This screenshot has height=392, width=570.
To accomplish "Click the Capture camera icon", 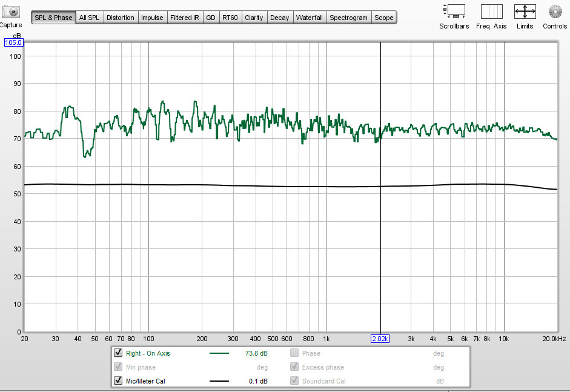I will click(11, 12).
